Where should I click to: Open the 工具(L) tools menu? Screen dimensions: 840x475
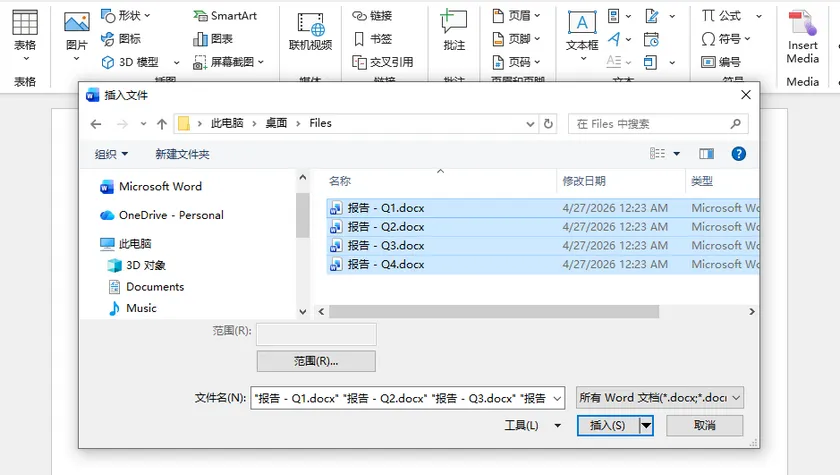532,425
